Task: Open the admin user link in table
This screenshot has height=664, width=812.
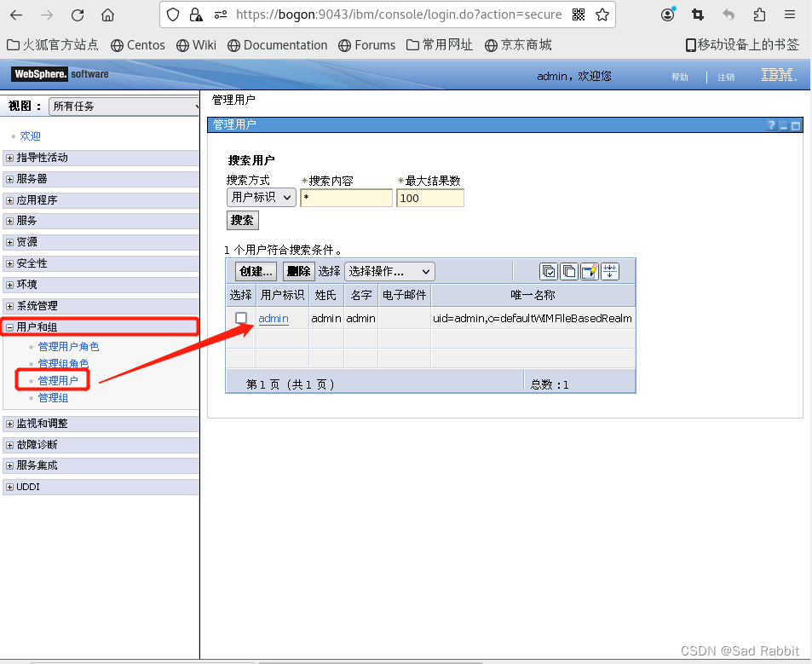Action: (x=272, y=317)
